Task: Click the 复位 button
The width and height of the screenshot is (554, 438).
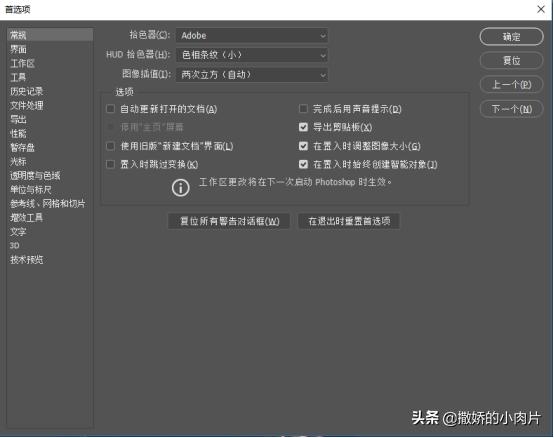Action: pyautogui.click(x=511, y=60)
